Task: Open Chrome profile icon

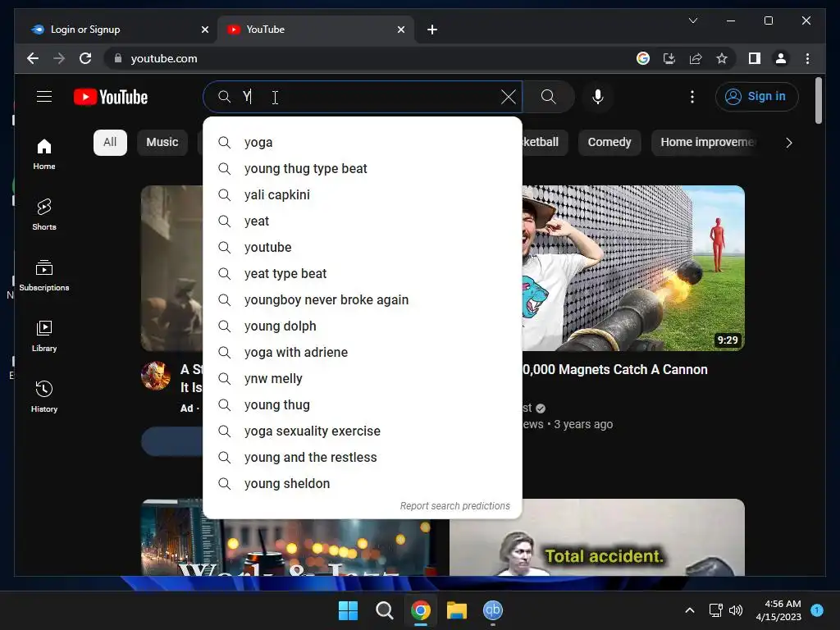Action: pos(781,58)
